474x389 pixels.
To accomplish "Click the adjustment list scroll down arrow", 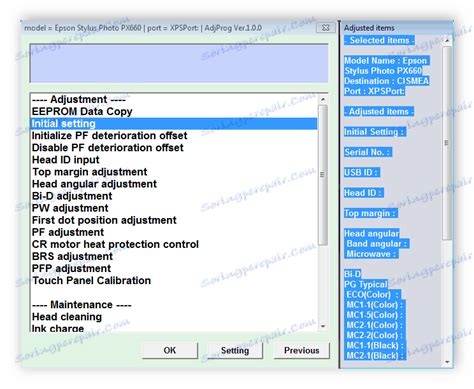I will 323,326.
